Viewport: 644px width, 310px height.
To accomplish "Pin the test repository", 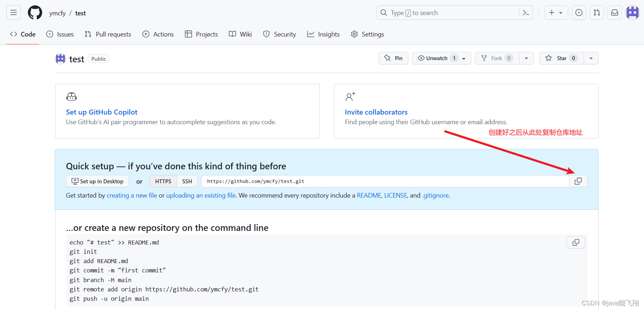I will pos(393,58).
